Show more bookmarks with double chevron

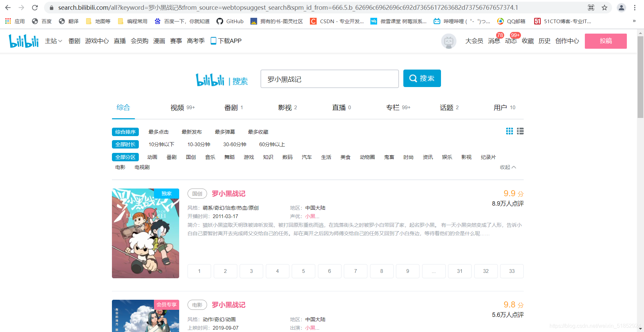coord(634,21)
